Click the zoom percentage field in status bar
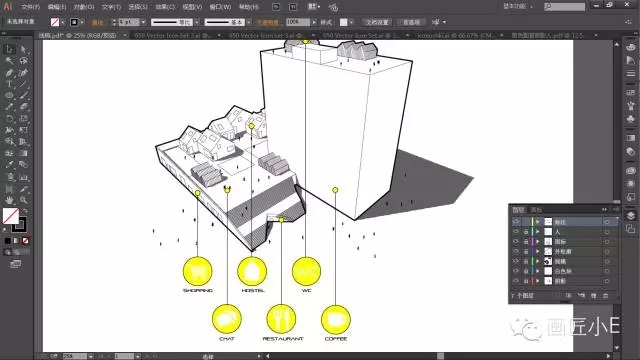Image resolution: width=640 pixels, height=360 pixels. 75,356
